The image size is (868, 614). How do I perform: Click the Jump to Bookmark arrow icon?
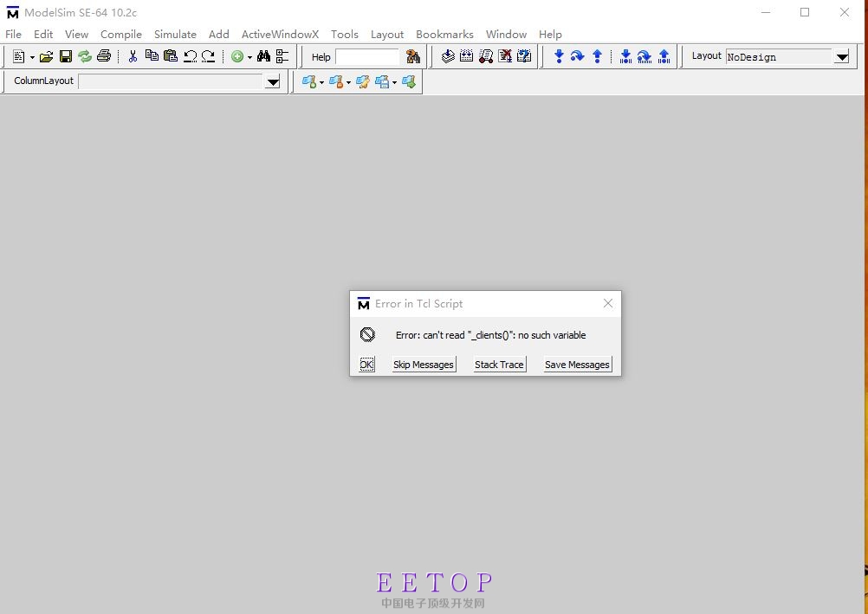(409, 82)
